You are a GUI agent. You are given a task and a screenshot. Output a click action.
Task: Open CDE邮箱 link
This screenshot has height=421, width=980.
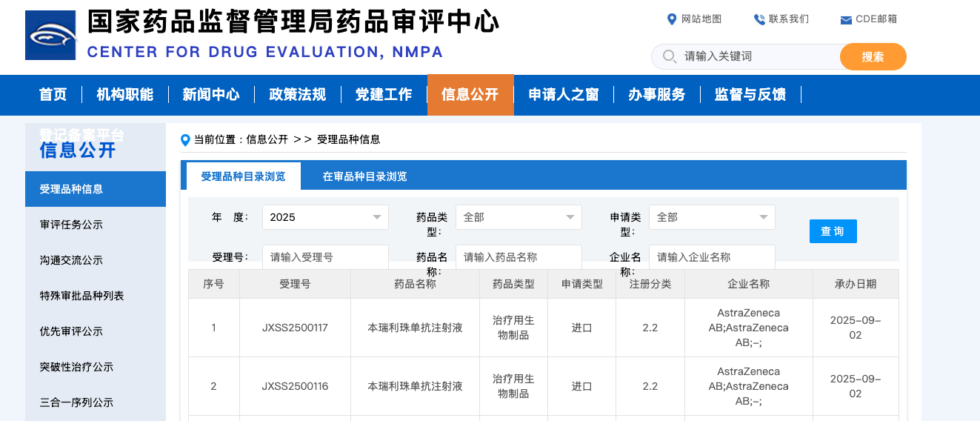876,19
